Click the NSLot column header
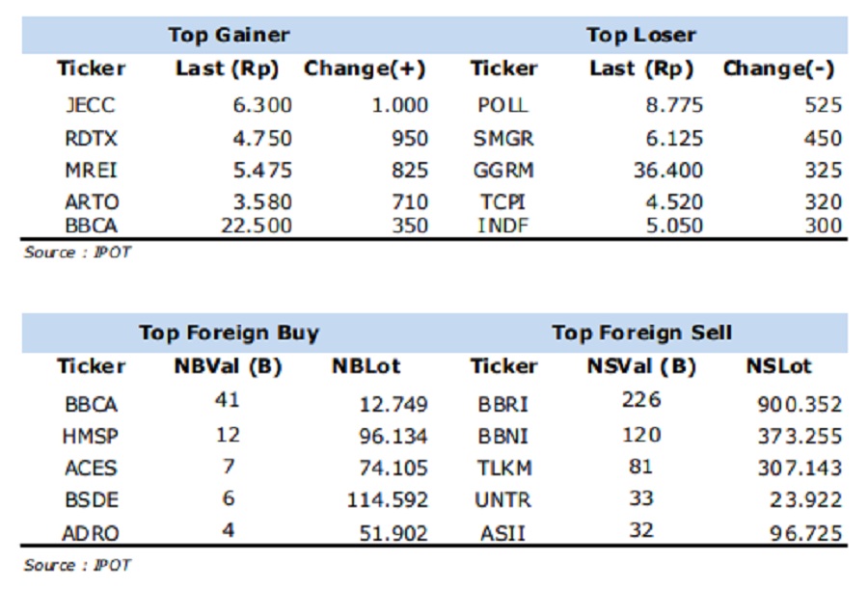868x589 pixels. click(778, 366)
